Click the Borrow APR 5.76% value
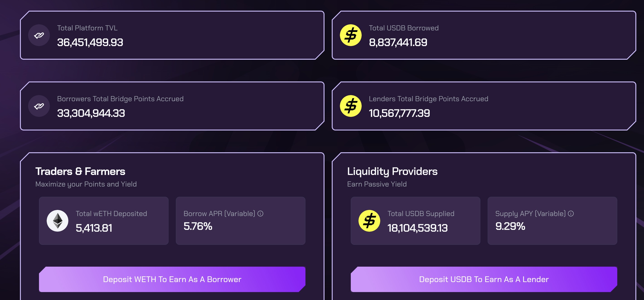The image size is (644, 300). (x=198, y=226)
